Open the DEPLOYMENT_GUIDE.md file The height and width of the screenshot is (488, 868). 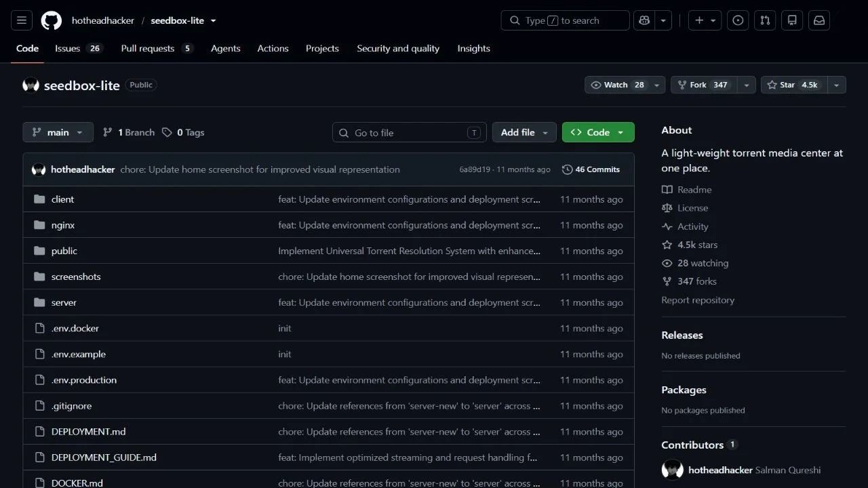tap(104, 457)
